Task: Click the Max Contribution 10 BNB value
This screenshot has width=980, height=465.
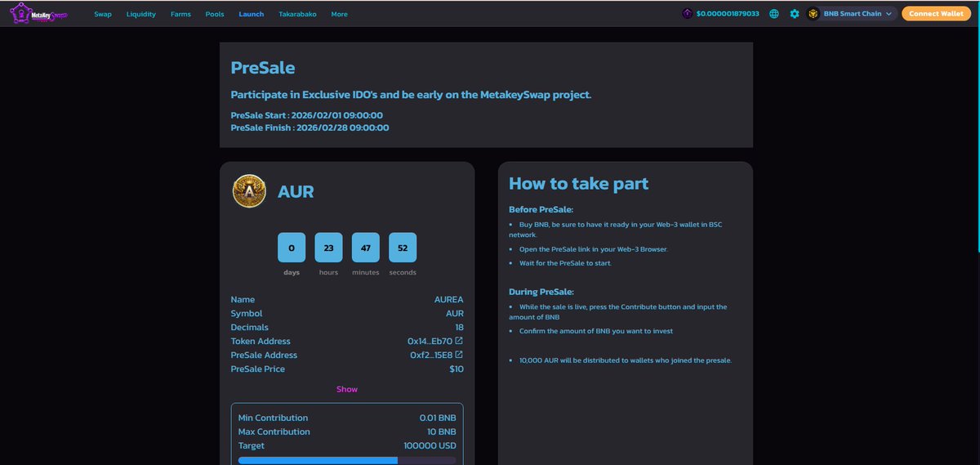Action: pos(441,431)
